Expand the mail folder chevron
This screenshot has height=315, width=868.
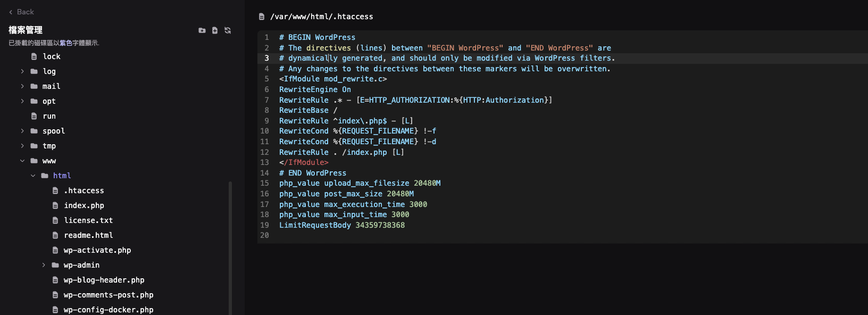point(22,86)
